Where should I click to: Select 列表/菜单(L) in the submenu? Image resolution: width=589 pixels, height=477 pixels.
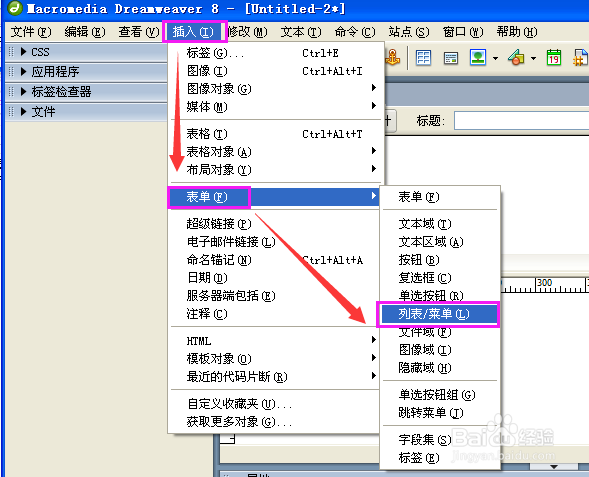438,314
